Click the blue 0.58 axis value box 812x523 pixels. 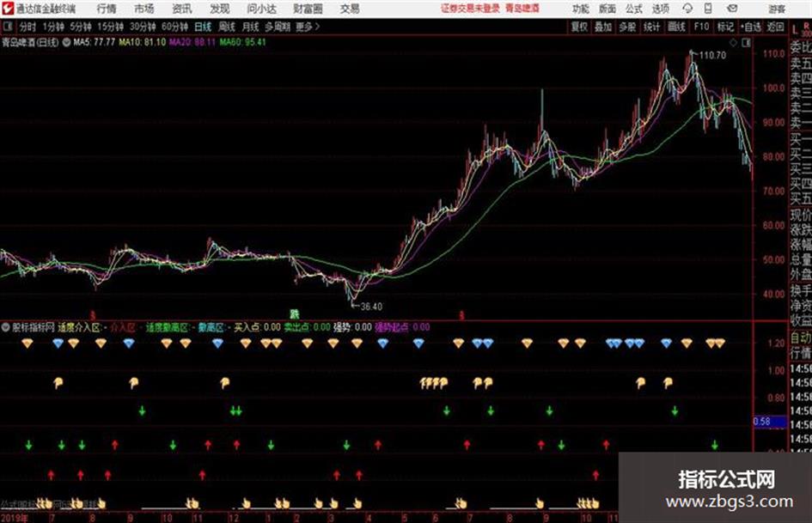(x=769, y=422)
